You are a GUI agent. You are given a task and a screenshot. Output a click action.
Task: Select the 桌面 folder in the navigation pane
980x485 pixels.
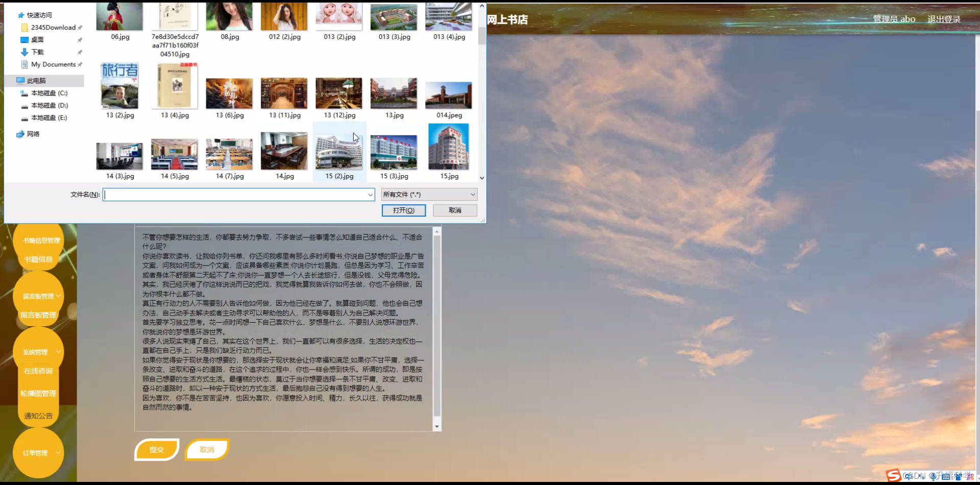coord(38,39)
